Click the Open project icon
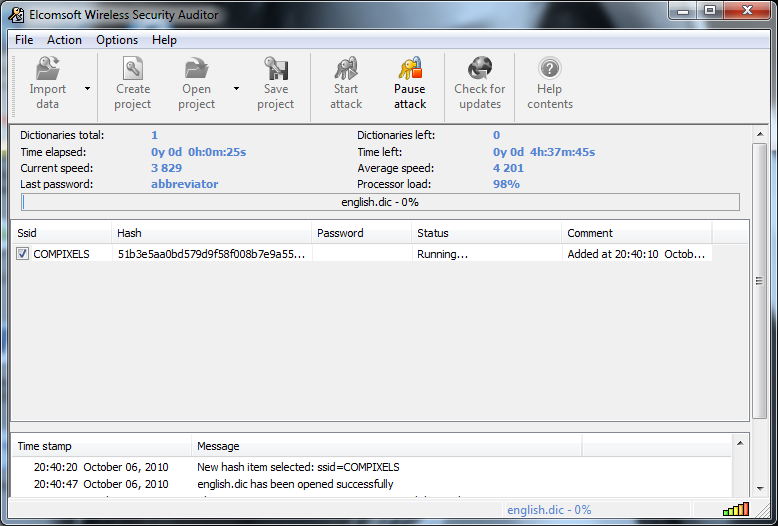Screen dimensions: 778x526 coord(196,68)
